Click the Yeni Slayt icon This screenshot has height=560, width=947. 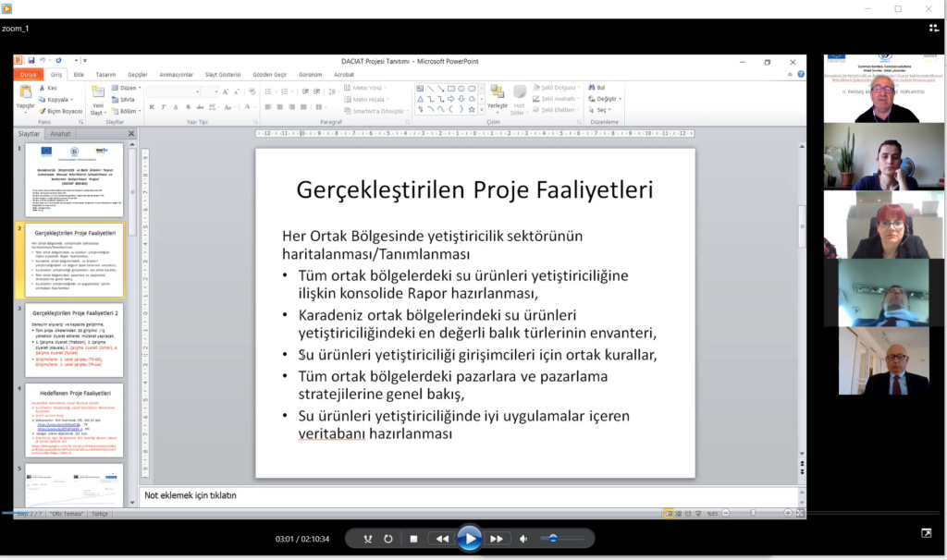[x=97, y=96]
